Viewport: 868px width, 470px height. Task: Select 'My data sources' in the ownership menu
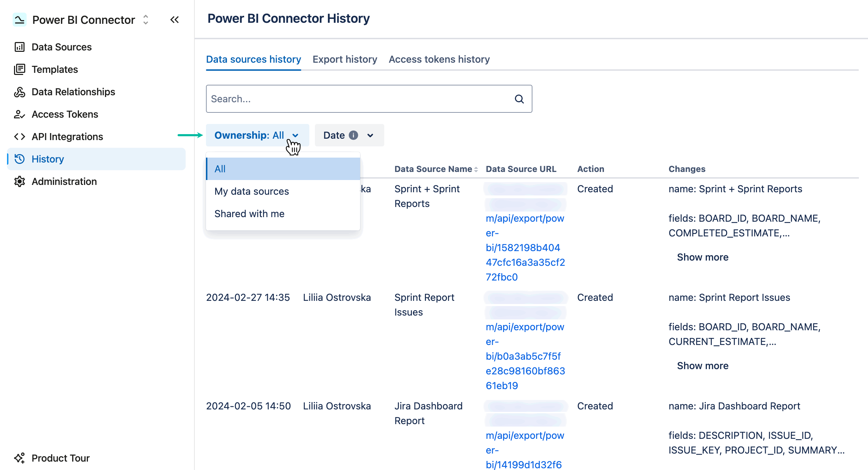coord(252,191)
